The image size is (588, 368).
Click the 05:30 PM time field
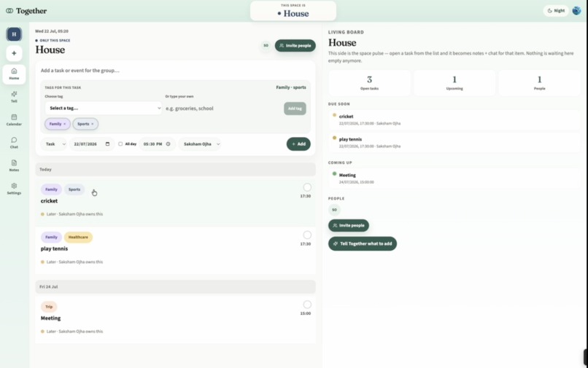[157, 144]
